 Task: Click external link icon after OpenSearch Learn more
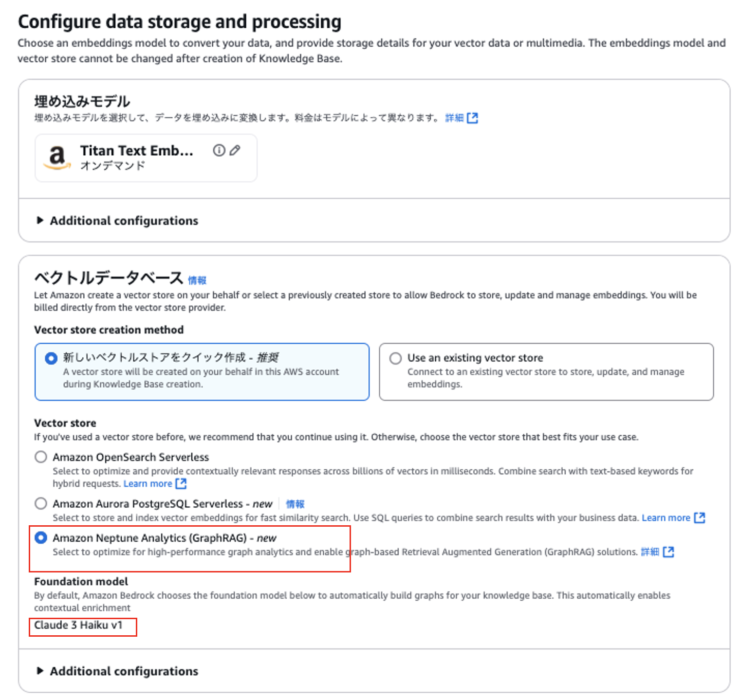point(181,483)
